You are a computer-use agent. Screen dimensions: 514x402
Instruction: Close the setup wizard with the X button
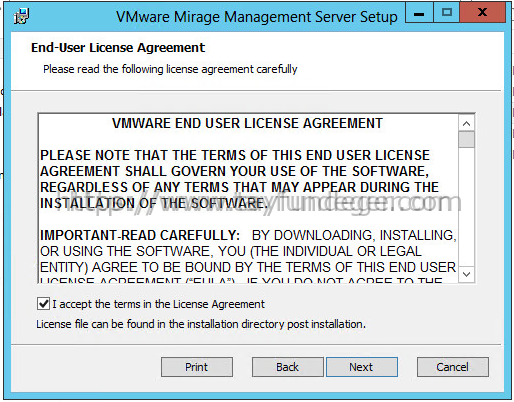482,13
